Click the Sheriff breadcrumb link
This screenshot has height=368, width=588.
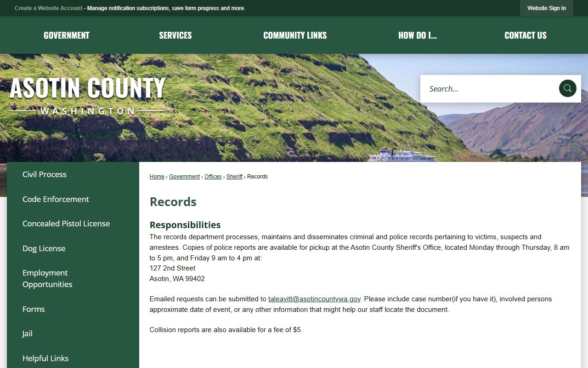click(234, 177)
